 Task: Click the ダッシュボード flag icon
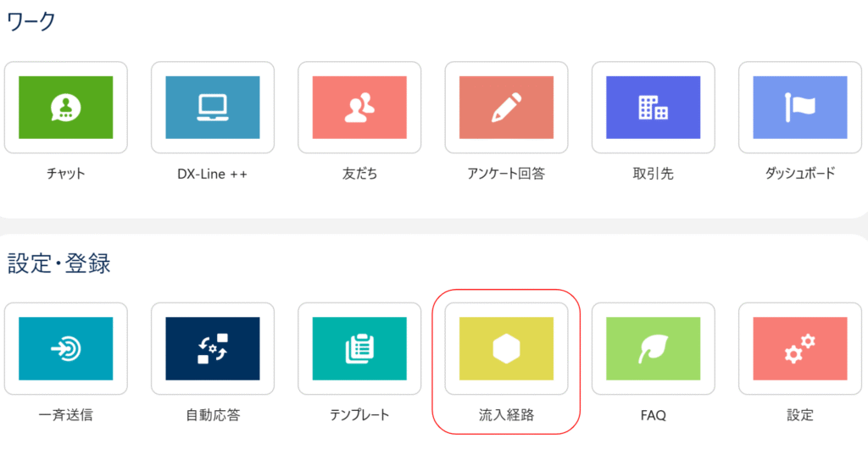pos(799,108)
